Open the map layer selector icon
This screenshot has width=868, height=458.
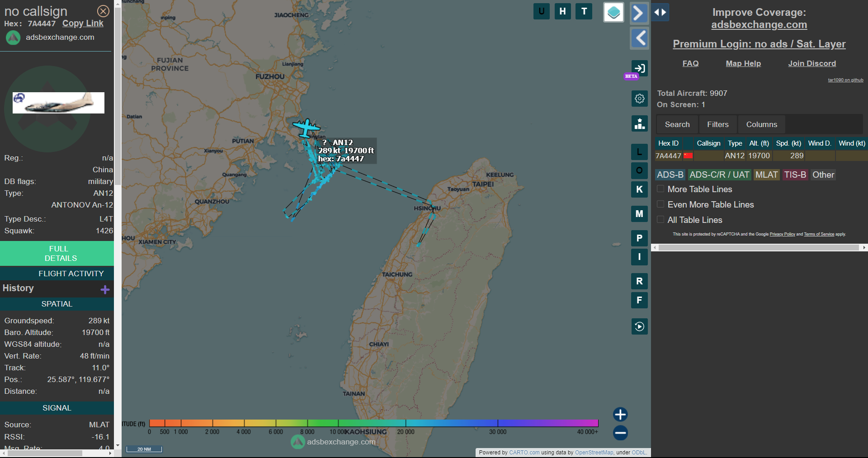coord(613,12)
